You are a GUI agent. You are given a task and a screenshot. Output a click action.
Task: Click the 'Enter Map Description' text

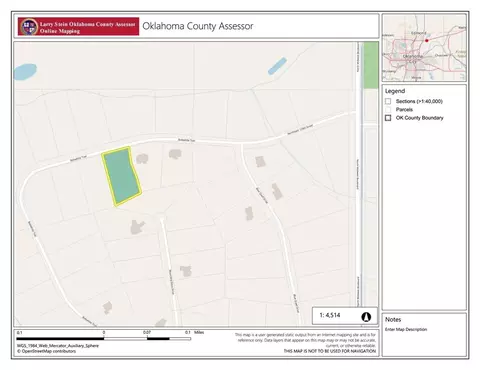click(406, 329)
